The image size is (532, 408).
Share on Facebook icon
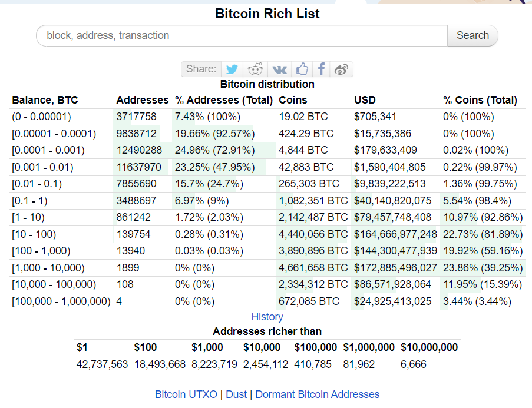coord(321,69)
